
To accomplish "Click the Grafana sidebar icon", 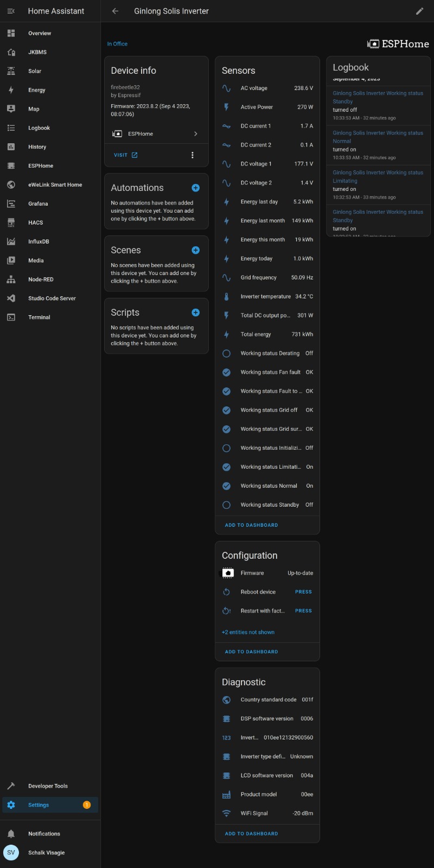I will click(x=11, y=203).
